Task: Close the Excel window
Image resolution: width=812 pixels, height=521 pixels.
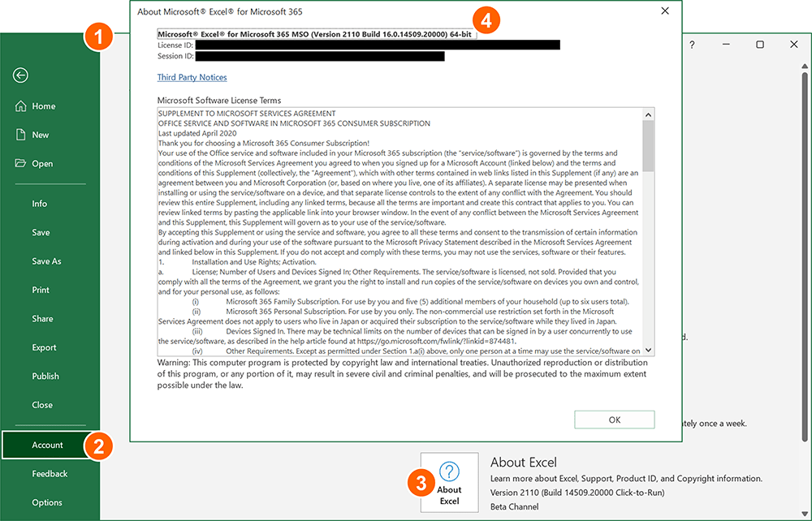Action: 794,45
